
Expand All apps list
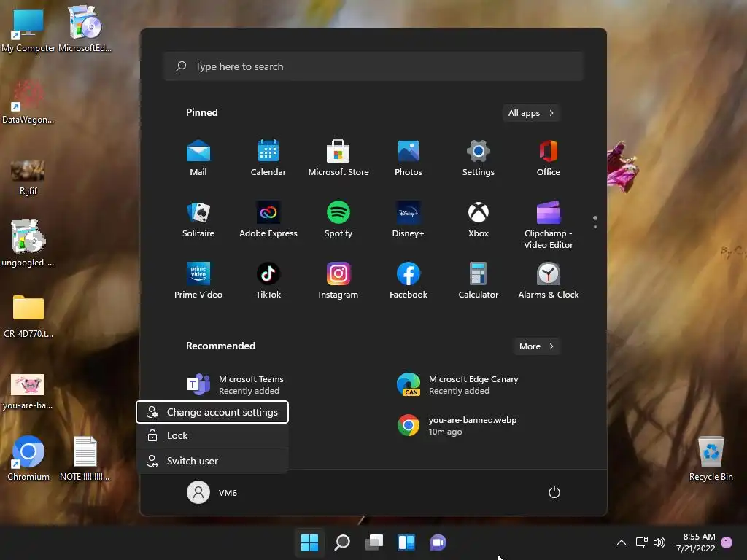point(531,113)
